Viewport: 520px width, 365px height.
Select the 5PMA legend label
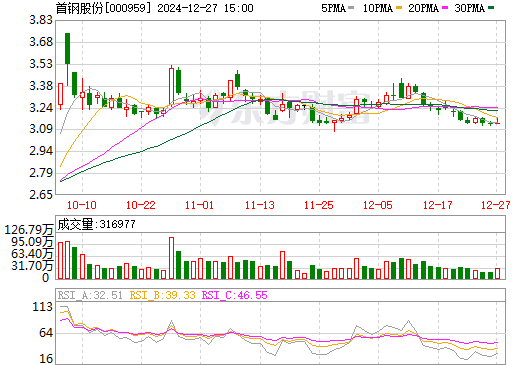tap(333, 8)
